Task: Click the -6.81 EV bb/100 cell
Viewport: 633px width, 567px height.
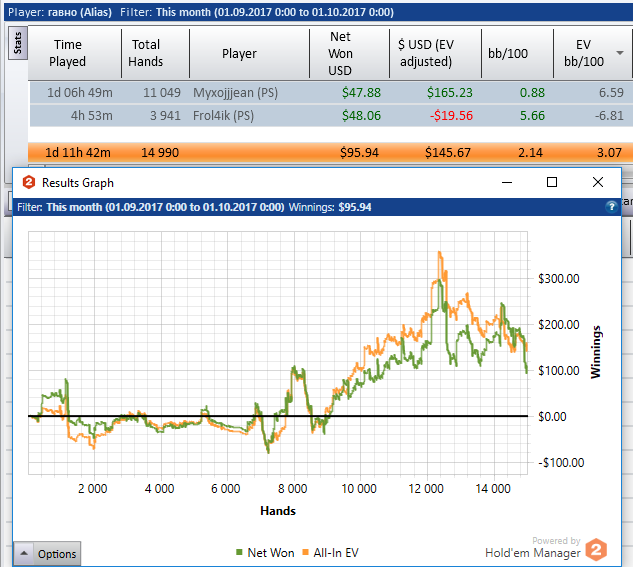Action: point(609,115)
